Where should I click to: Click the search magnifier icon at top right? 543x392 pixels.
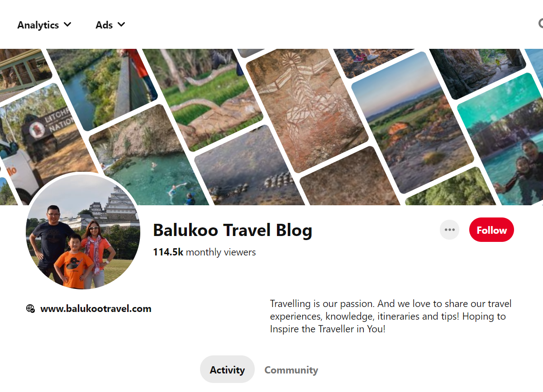541,24
